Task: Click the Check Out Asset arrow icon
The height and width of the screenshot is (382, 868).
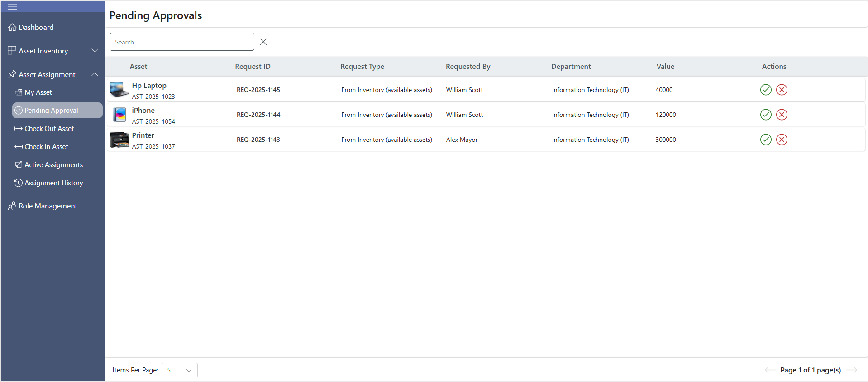Action: tap(19, 129)
